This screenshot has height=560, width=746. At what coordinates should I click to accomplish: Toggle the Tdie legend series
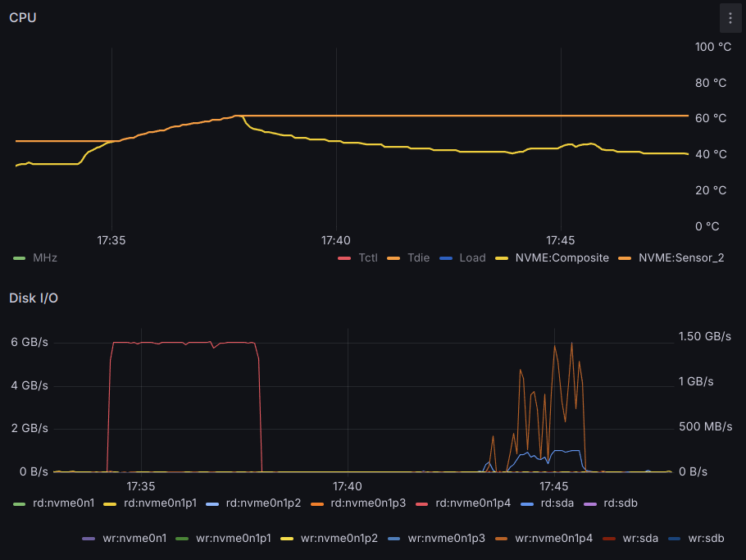tap(417, 257)
